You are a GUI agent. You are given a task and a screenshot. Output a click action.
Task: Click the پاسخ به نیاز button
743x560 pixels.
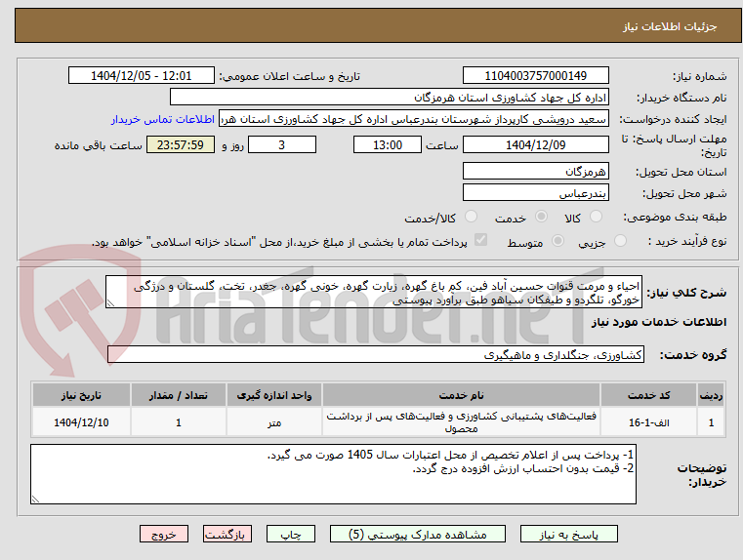pyautogui.click(x=568, y=534)
